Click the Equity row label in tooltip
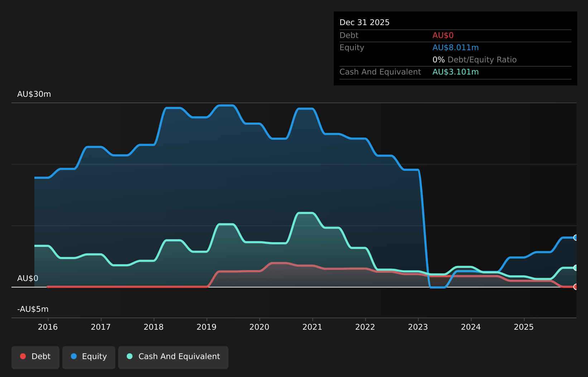Viewport: 588px width, 377px height. pos(352,48)
